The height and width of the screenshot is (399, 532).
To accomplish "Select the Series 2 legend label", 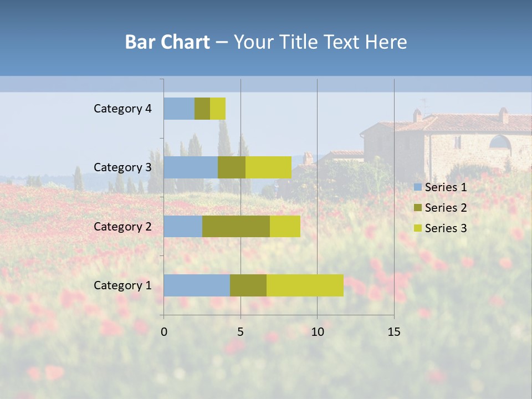I will [446, 207].
